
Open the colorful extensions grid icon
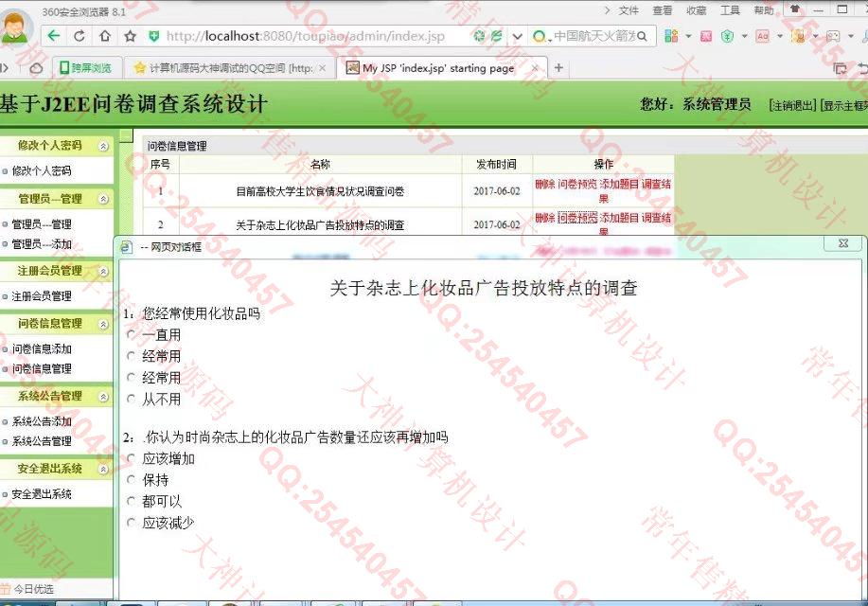(x=671, y=36)
